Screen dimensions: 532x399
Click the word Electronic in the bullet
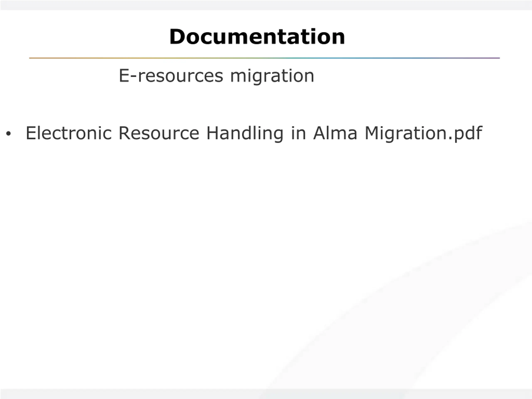69,133
